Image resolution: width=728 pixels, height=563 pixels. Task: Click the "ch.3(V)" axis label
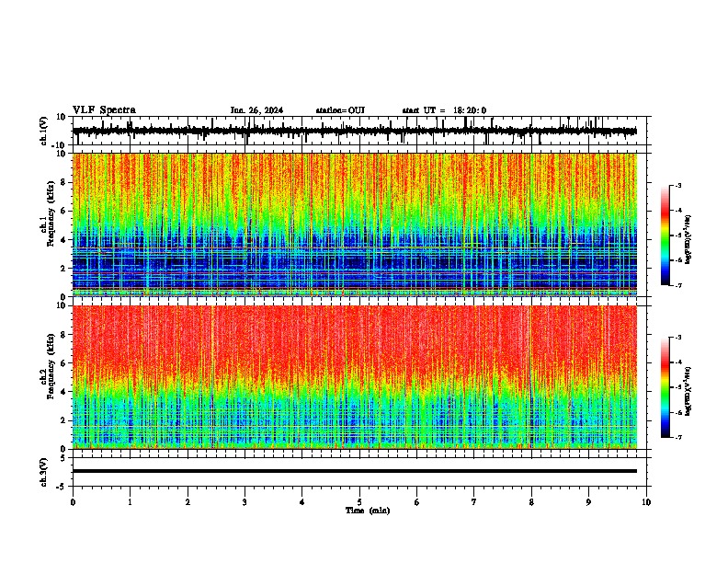[44, 473]
